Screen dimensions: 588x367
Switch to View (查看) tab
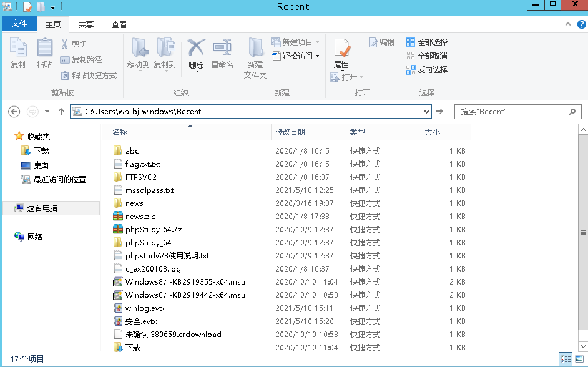click(x=119, y=25)
